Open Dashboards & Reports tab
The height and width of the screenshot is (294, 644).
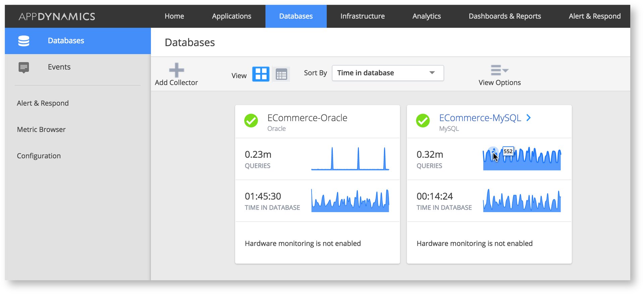(505, 16)
